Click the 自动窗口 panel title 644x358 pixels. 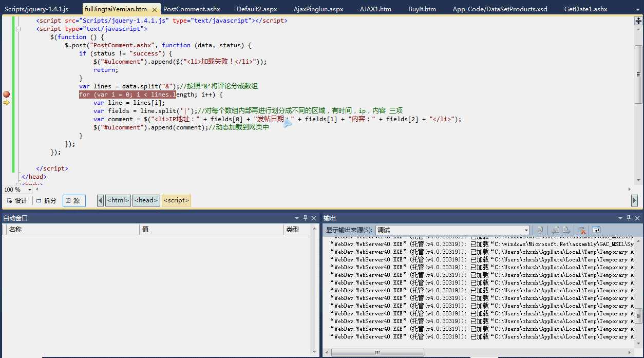point(15,218)
